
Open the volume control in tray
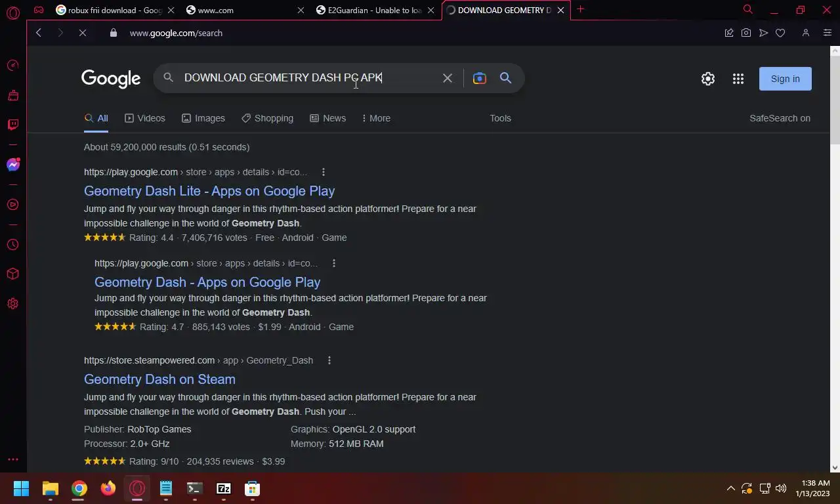(x=781, y=488)
